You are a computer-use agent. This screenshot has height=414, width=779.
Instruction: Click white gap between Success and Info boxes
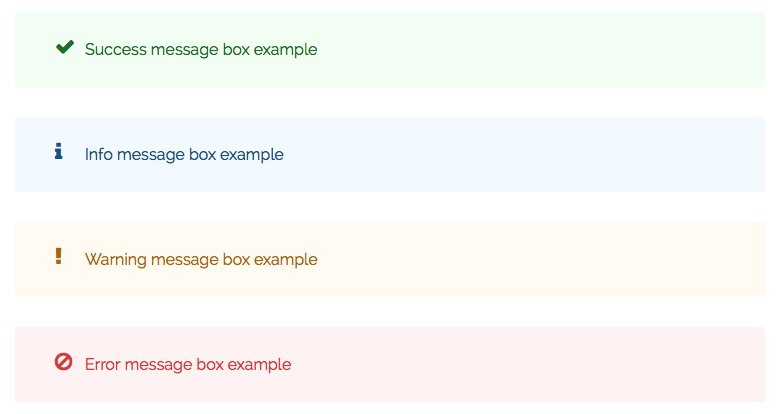tap(390, 102)
